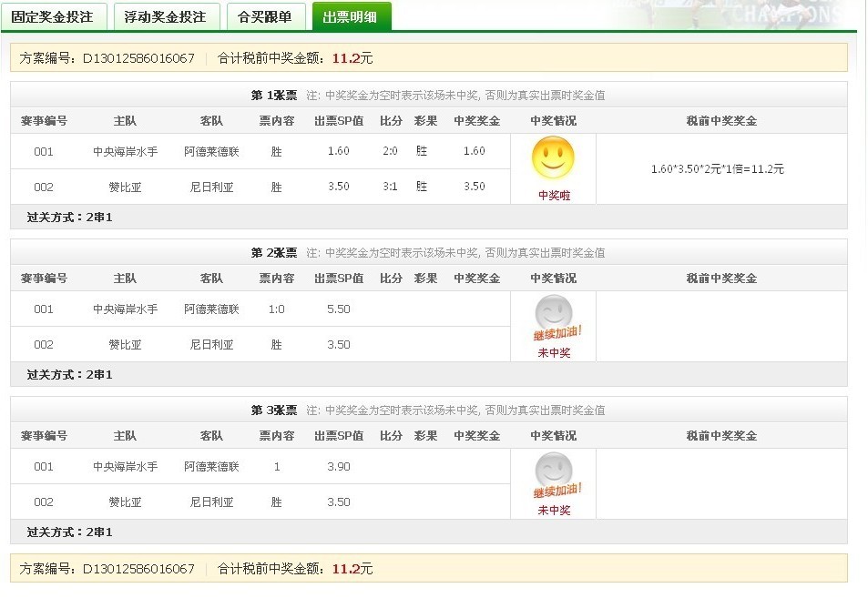Viewport: 868px width, 598px height.
Task: Select the 合买跟单 tab
Action: (264, 16)
